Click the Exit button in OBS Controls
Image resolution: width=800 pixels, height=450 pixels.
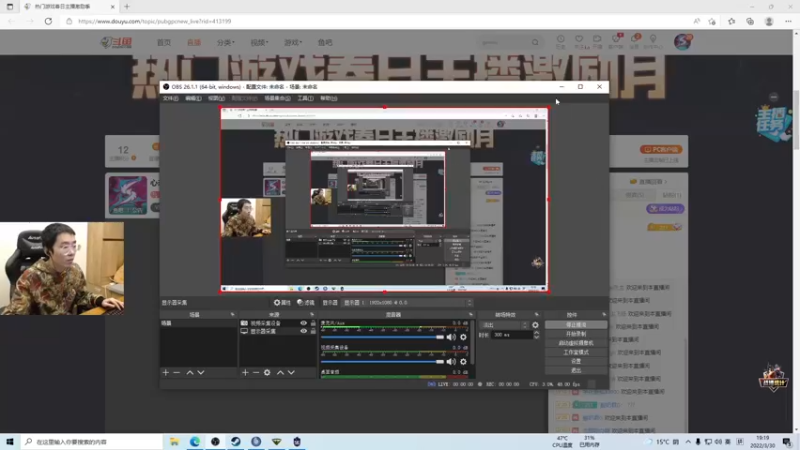576,370
